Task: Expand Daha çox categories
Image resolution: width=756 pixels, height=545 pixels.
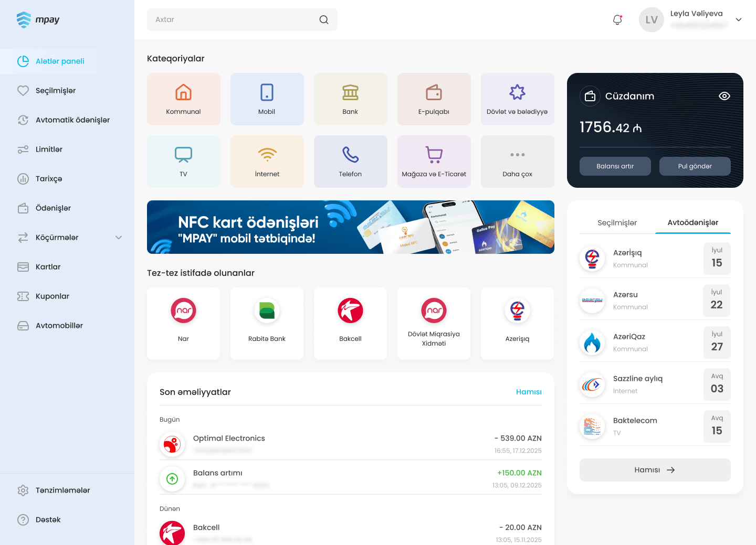Action: 517,162
